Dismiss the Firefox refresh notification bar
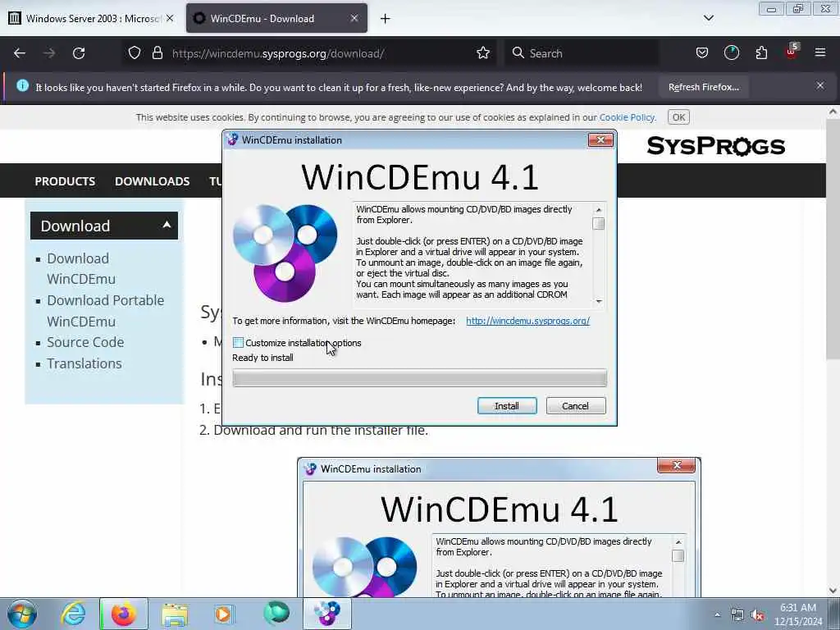Screen dimensions: 840x630 click(x=820, y=85)
